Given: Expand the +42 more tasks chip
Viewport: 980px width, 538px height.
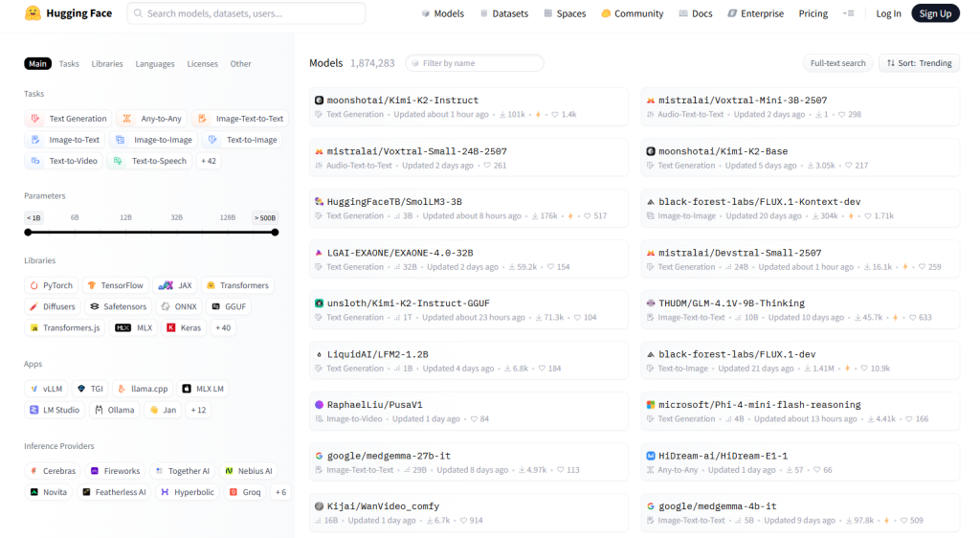Looking at the screenshot, I should (x=208, y=161).
